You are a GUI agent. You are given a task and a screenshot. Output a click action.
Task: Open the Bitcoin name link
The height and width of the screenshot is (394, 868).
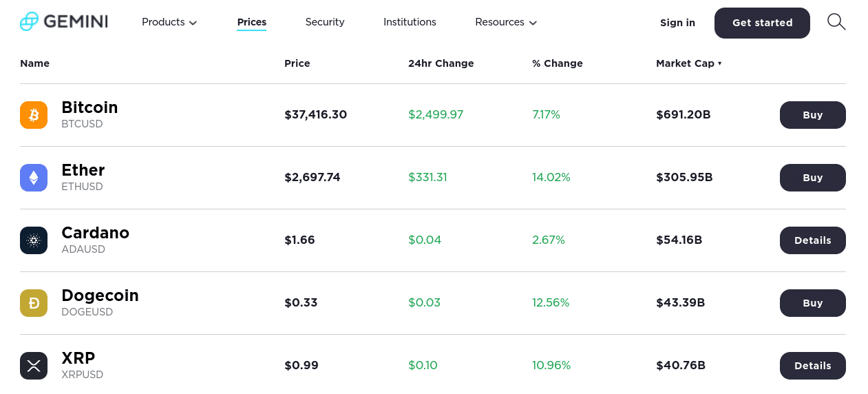coord(89,107)
